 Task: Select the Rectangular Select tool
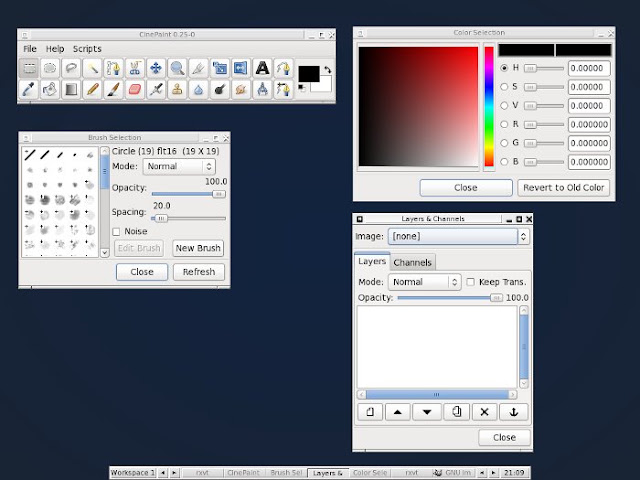29,68
